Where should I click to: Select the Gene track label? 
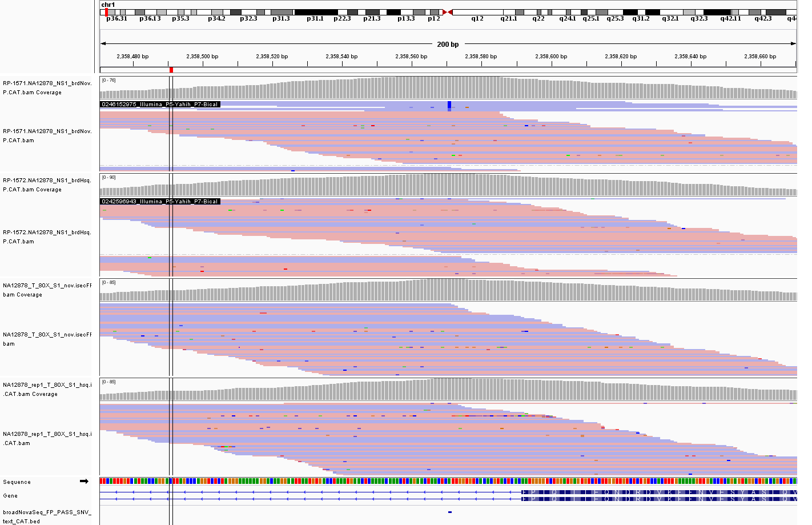coord(10,496)
